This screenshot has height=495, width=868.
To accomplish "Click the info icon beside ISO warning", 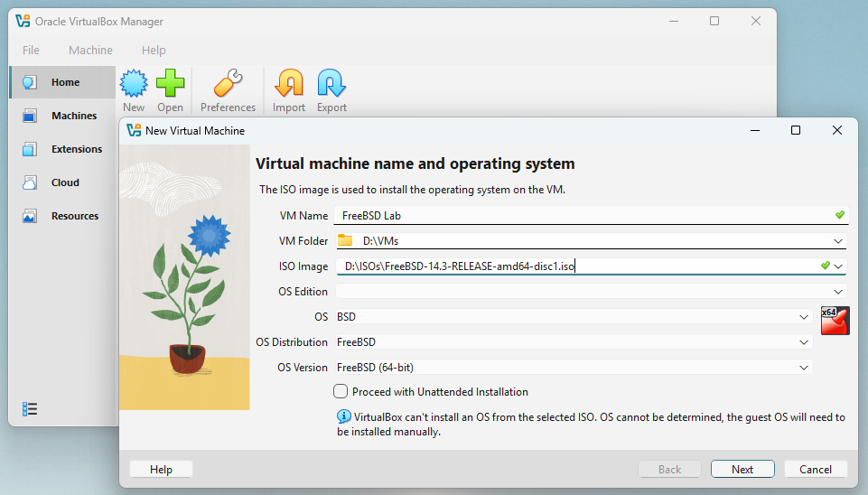I will (344, 416).
